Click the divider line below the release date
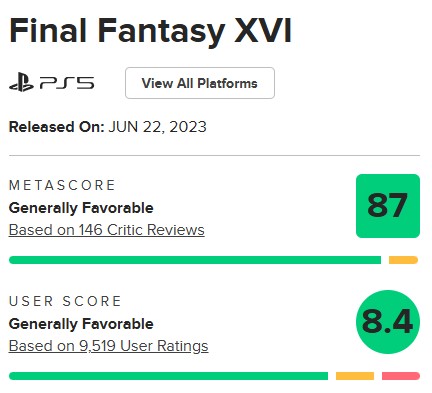The height and width of the screenshot is (393, 432). tap(214, 155)
